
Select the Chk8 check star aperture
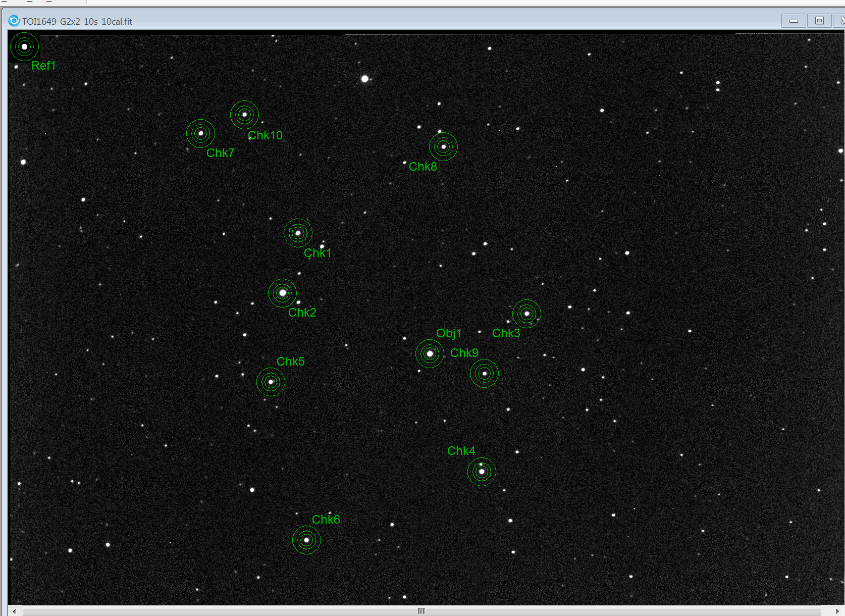click(443, 147)
